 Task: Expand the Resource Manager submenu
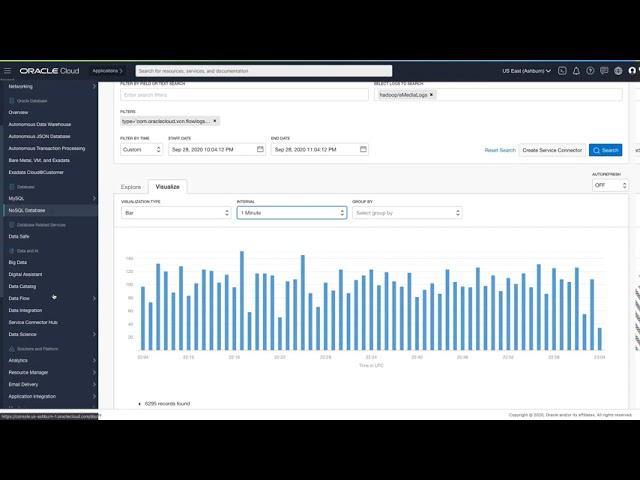(x=94, y=372)
